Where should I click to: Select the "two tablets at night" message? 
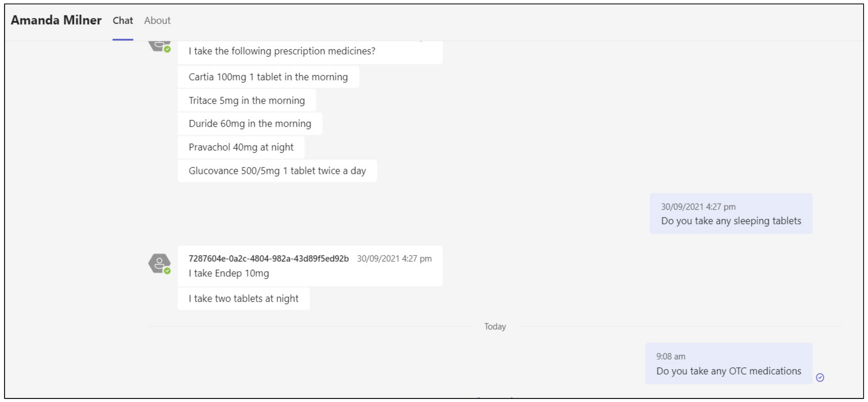[243, 298]
